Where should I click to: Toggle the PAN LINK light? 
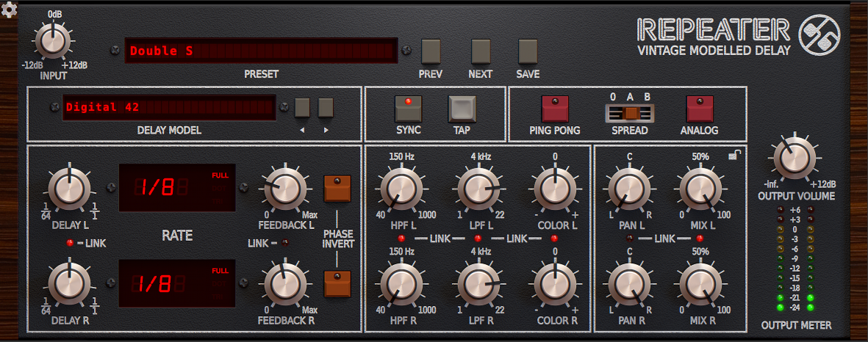click(x=630, y=239)
